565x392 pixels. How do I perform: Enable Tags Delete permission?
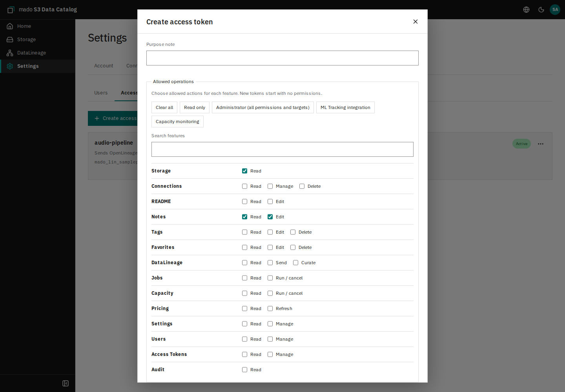293,232
